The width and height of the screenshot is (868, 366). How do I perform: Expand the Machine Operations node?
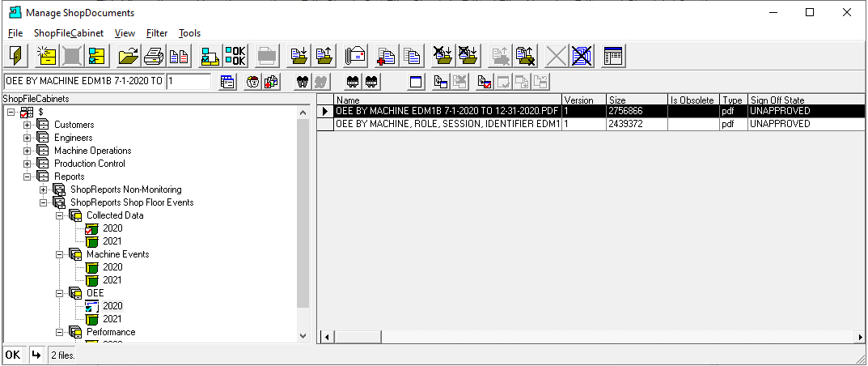[28, 151]
